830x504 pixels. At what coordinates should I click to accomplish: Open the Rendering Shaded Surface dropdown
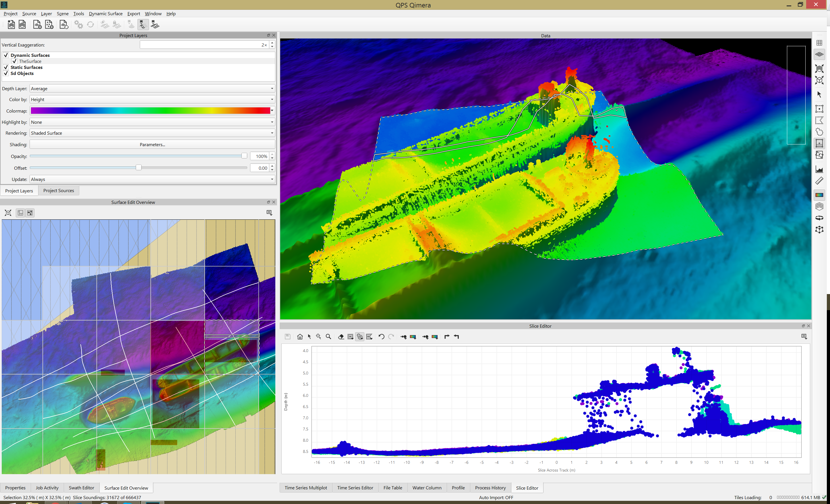(152, 133)
